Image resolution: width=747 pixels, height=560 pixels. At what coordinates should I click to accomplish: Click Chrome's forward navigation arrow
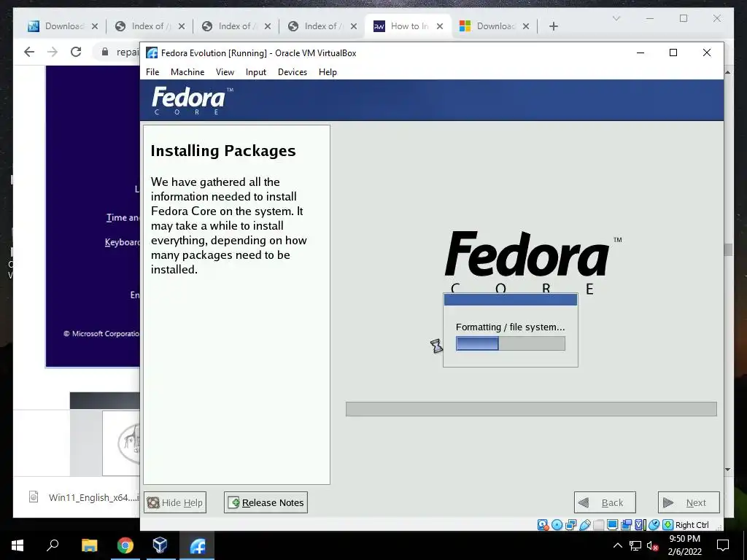pyautogui.click(x=53, y=52)
